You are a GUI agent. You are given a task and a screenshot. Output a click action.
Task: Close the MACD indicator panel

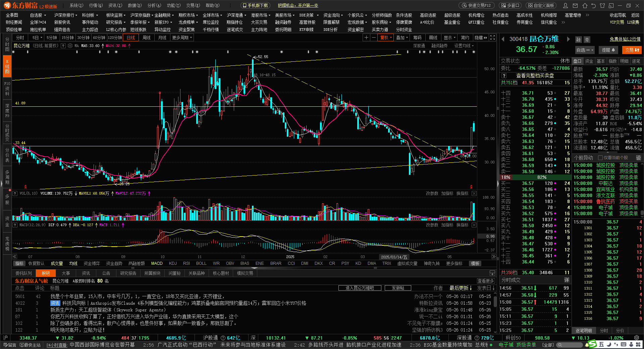pyautogui.click(x=474, y=225)
